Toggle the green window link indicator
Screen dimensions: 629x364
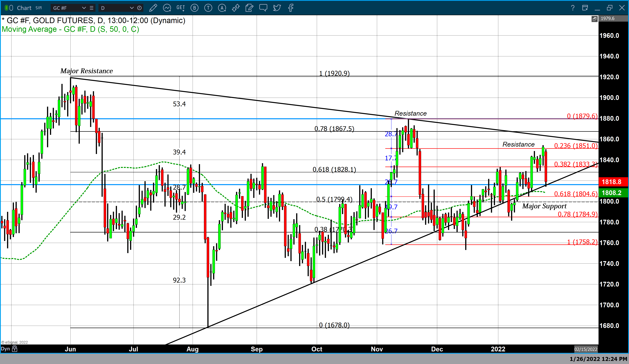[x=6, y=8]
